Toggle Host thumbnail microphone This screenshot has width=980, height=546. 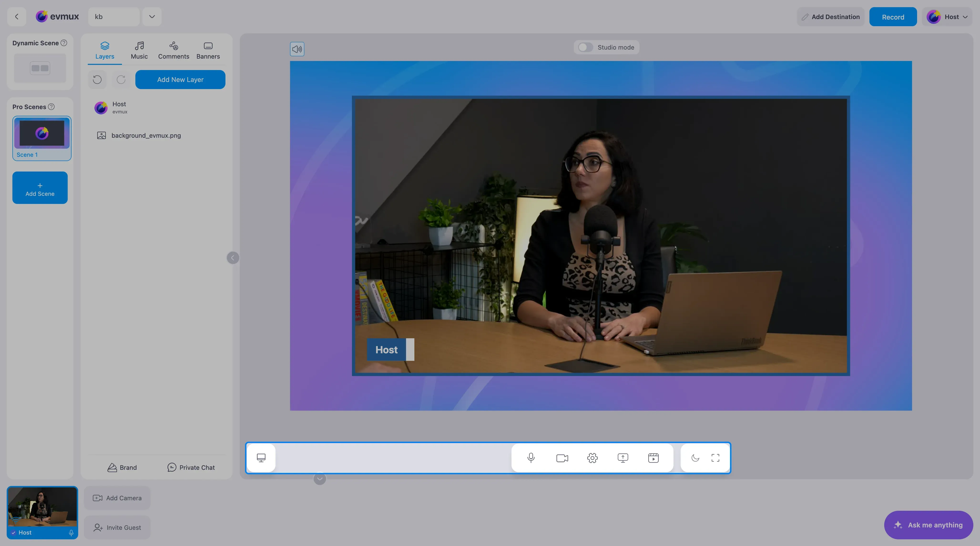(x=71, y=533)
